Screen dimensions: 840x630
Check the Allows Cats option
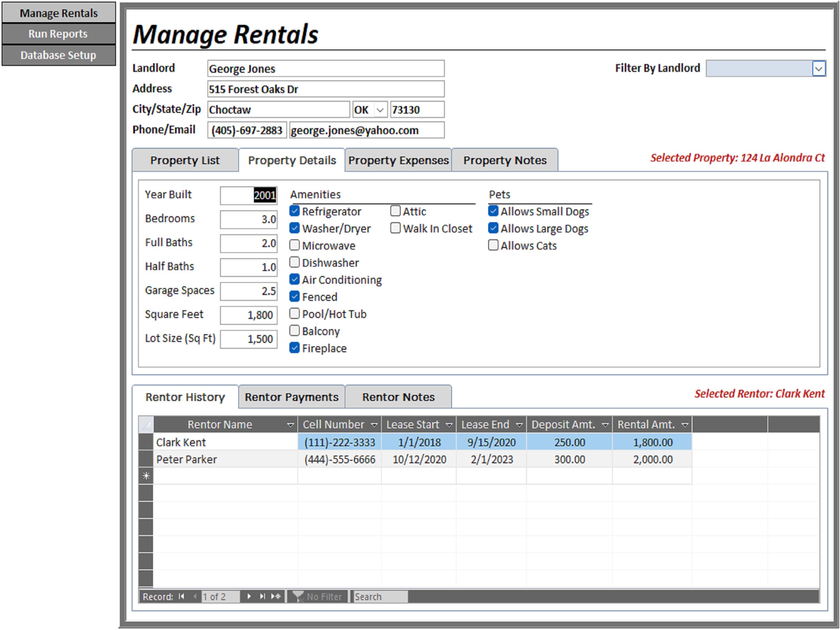point(493,245)
